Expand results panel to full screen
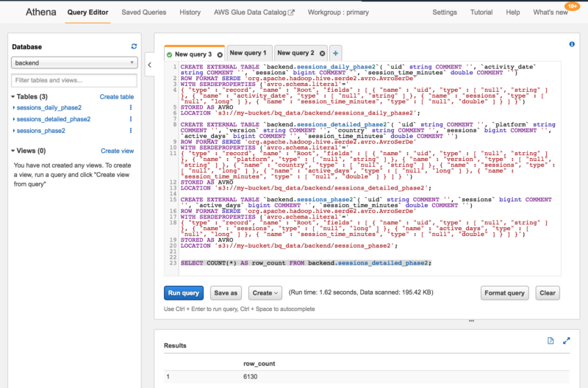Viewport: 588px width, 388px height. click(567, 341)
